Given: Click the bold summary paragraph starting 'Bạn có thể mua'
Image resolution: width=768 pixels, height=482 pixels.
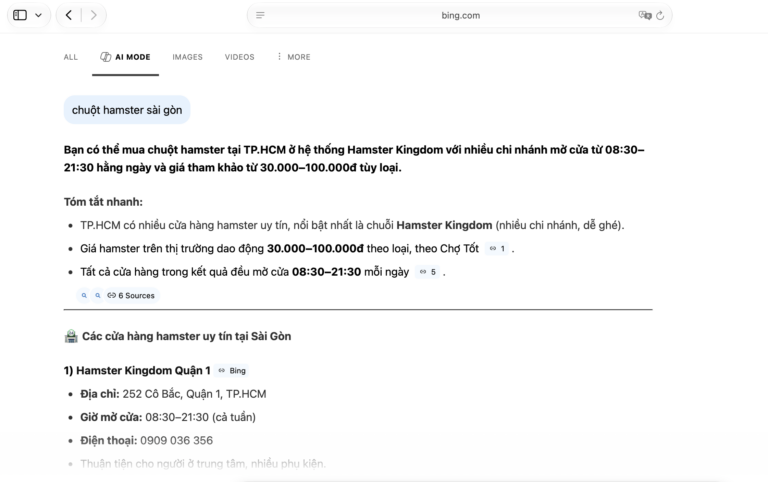Looking at the screenshot, I should [x=354, y=159].
